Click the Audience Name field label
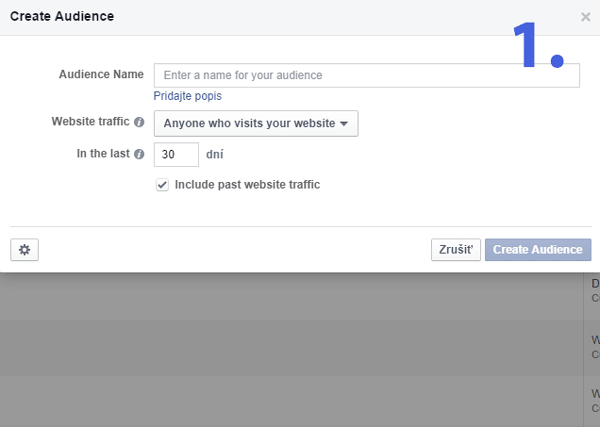The width and height of the screenshot is (600, 427). (102, 75)
